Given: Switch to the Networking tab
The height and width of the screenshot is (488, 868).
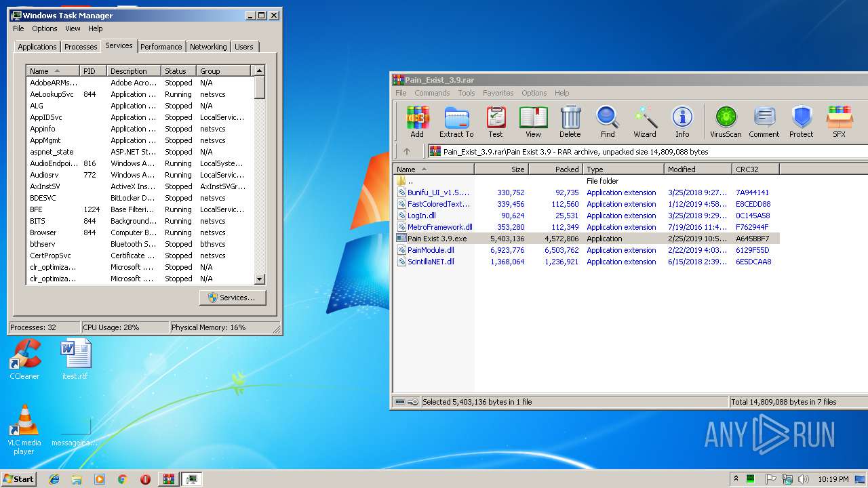Looking at the screenshot, I should pos(208,47).
